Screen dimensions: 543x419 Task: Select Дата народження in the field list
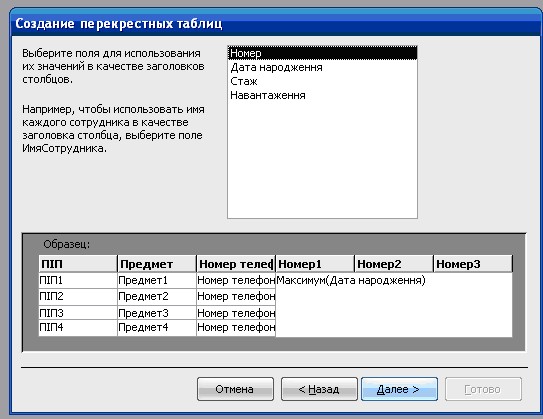[322, 67]
